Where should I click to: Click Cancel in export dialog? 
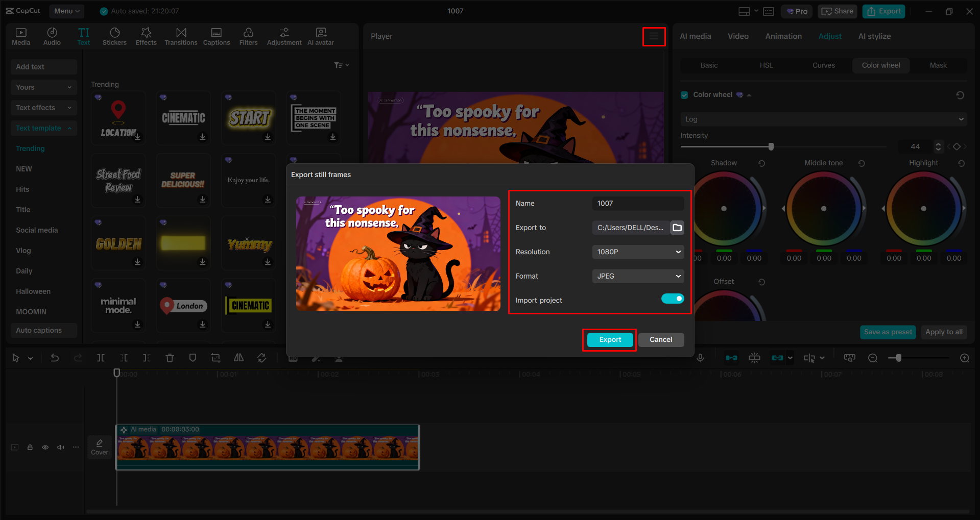[661, 340]
